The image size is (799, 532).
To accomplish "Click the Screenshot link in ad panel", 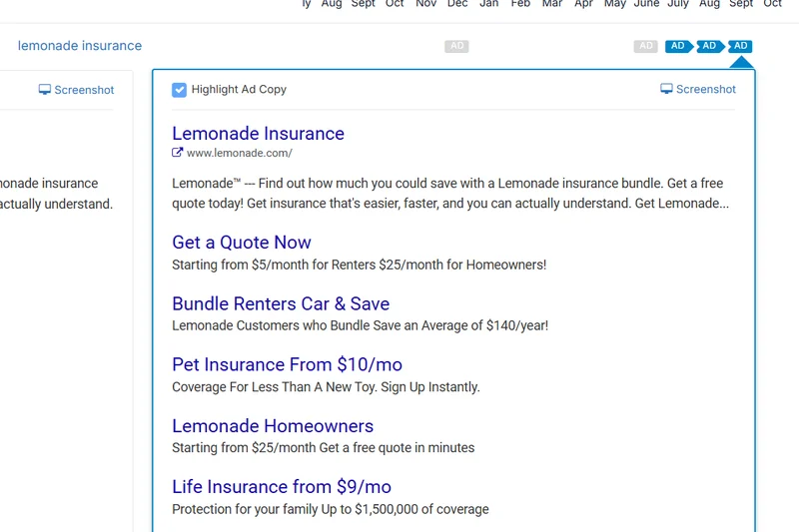I will (x=705, y=90).
